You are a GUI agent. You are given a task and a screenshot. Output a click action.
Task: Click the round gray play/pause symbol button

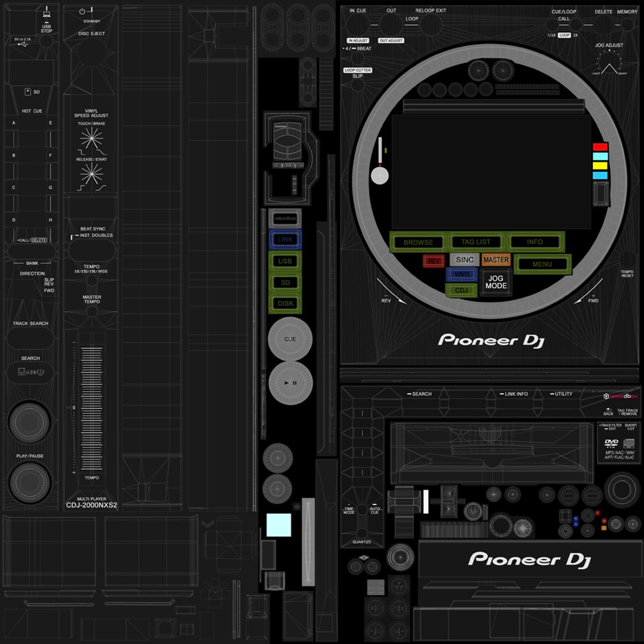(291, 383)
